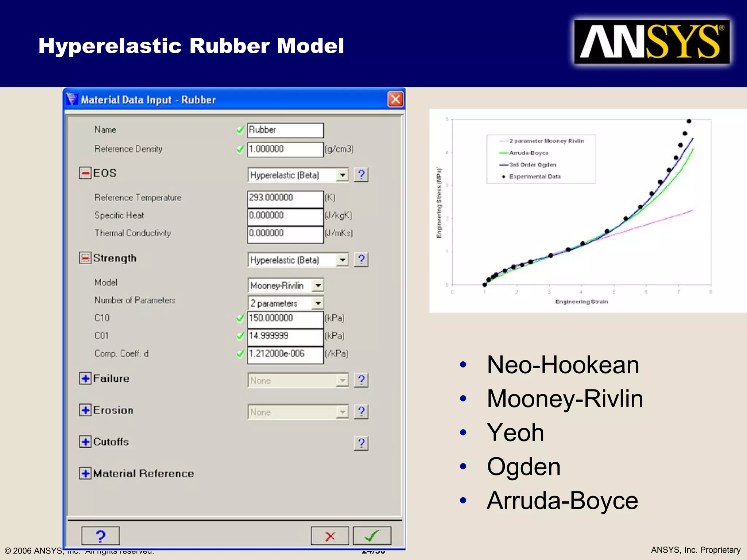This screenshot has height=560, width=747.
Task: Click the dialog title bar funnel icon
Action: tap(72, 99)
